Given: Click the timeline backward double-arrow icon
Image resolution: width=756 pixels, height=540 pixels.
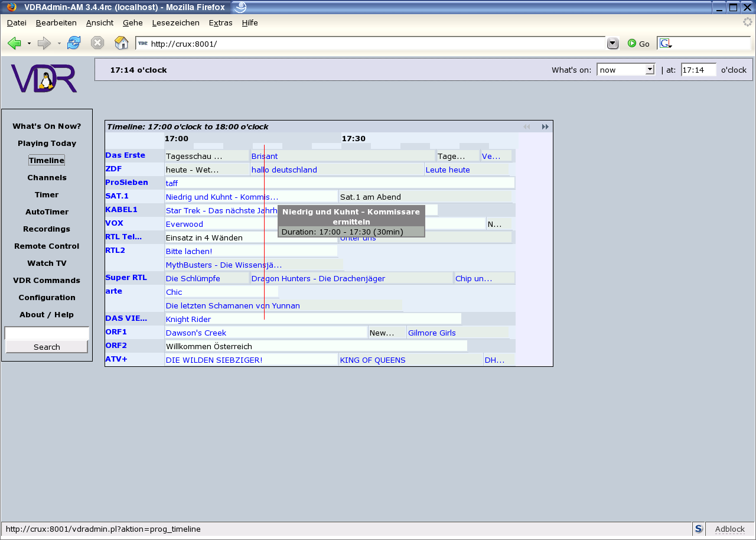Looking at the screenshot, I should (527, 127).
